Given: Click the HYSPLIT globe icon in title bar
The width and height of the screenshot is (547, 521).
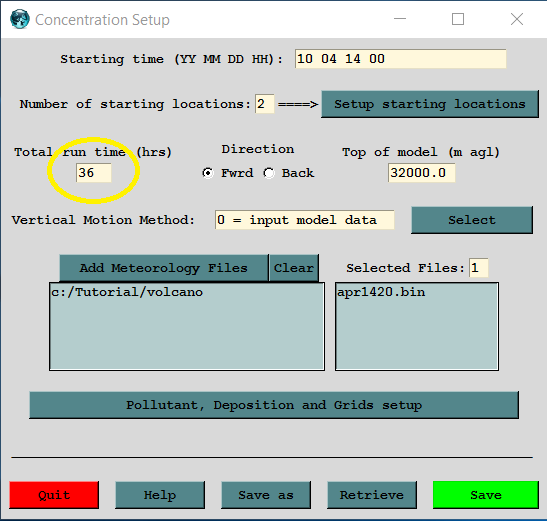Looking at the screenshot, I should pos(20,19).
